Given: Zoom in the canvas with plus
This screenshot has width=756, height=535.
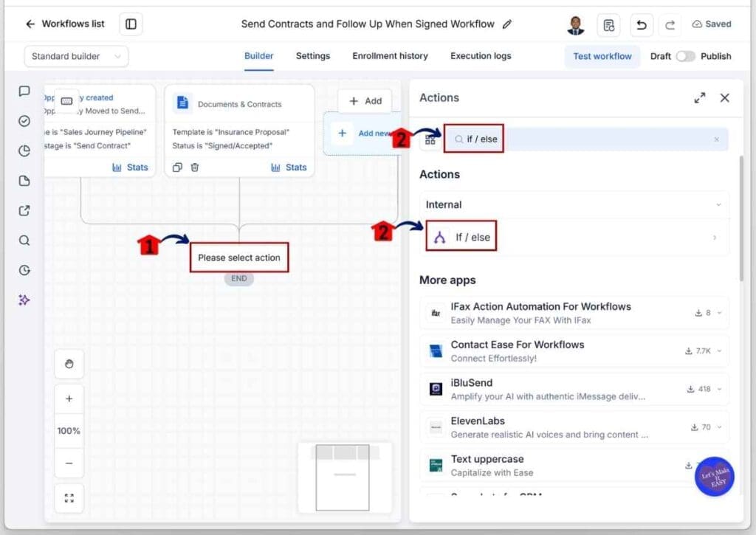Looking at the screenshot, I should point(69,398).
